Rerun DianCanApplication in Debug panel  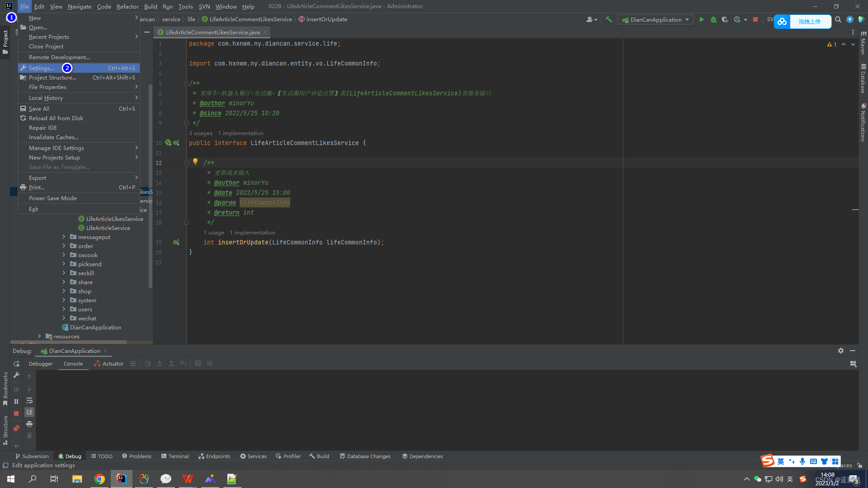click(16, 364)
